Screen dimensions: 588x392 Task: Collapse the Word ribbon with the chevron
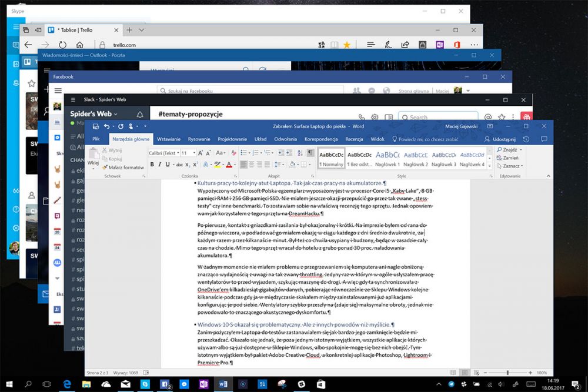(x=548, y=176)
